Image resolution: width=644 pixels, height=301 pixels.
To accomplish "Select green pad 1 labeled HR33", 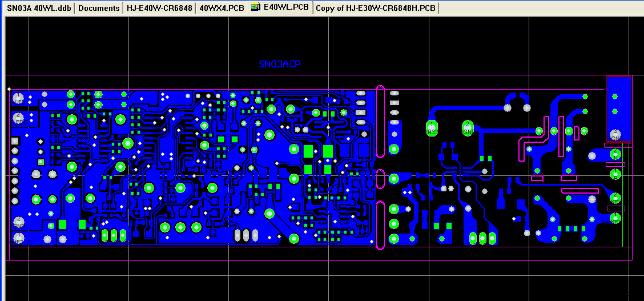I will click(x=432, y=127).
